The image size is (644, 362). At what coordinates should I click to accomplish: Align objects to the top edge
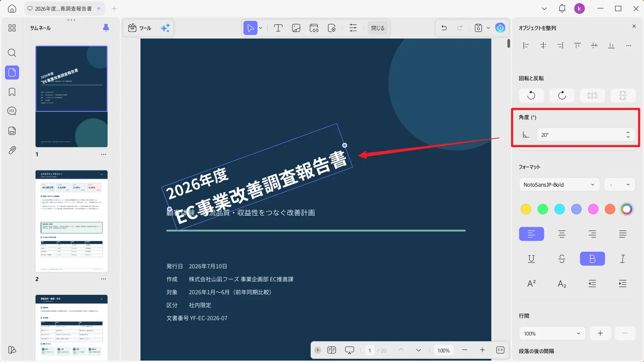pyautogui.click(x=577, y=46)
